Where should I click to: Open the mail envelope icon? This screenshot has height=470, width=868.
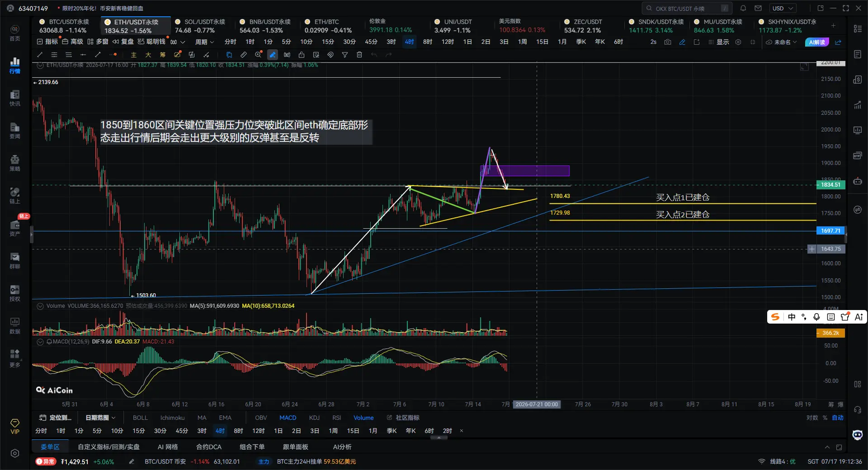(x=758, y=8)
